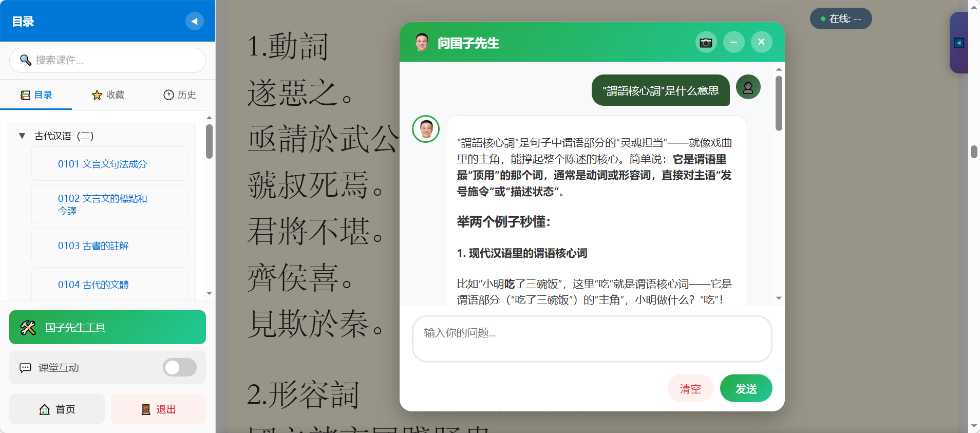Switch to the 历史 tab
Screen dimensions: 980x433
(179, 95)
